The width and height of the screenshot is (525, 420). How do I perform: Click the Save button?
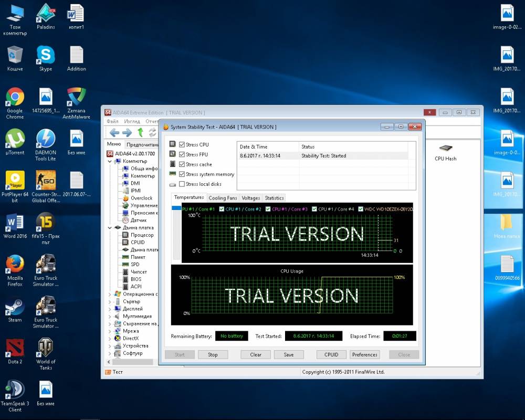tap(289, 355)
